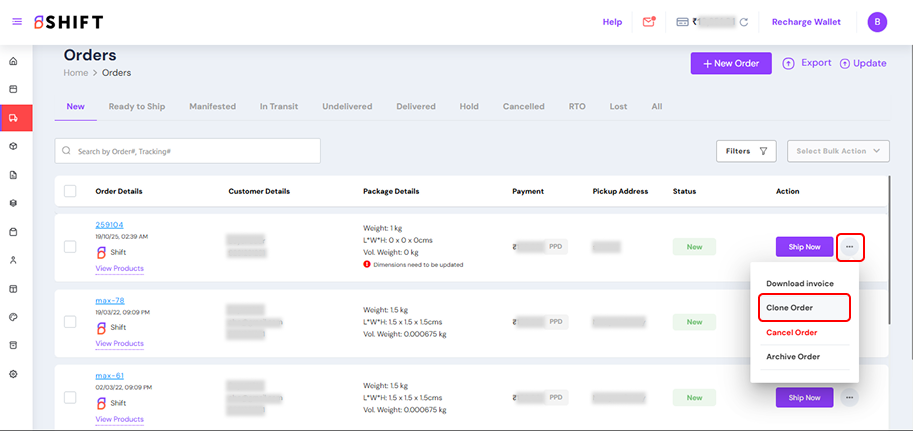The width and height of the screenshot is (913, 431).
Task: Expand View Products for order 259104
Action: click(x=119, y=269)
